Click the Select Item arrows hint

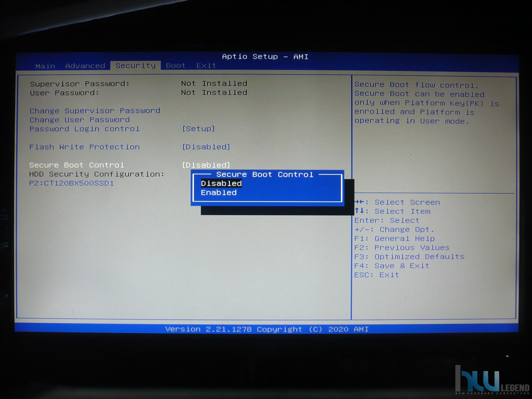click(392, 211)
